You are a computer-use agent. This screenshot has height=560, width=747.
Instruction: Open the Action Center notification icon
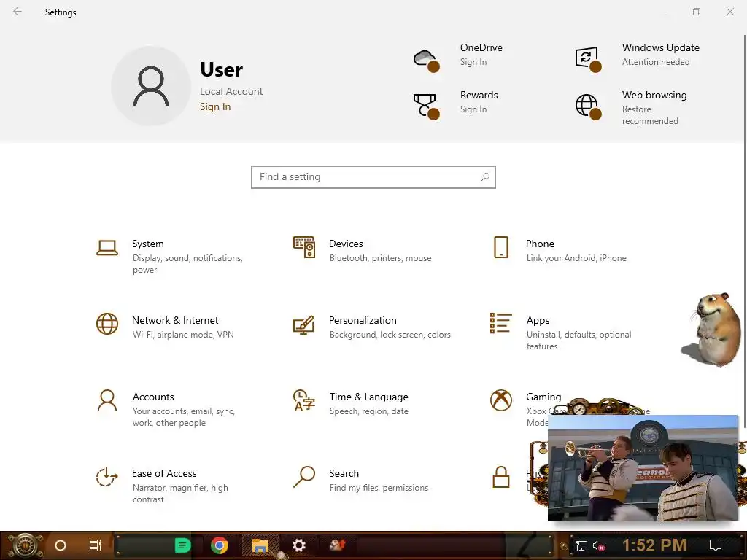click(716, 545)
